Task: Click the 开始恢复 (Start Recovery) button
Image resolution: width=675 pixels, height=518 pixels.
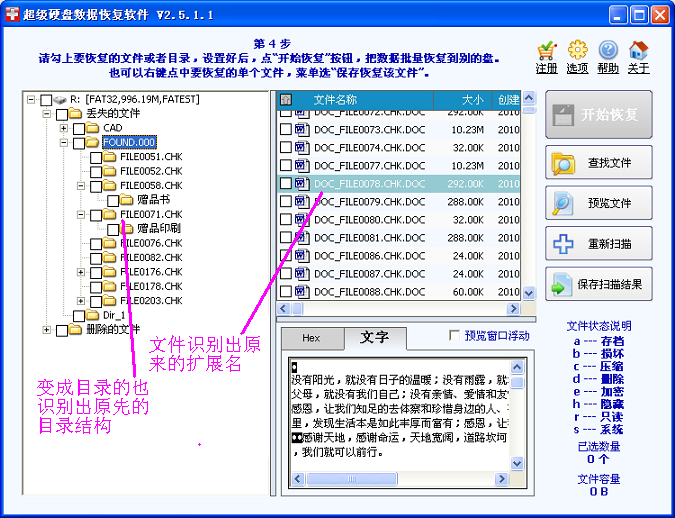Action: point(599,114)
